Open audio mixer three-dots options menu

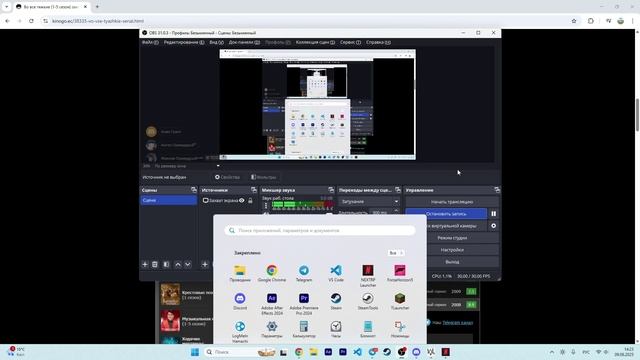click(x=266, y=205)
